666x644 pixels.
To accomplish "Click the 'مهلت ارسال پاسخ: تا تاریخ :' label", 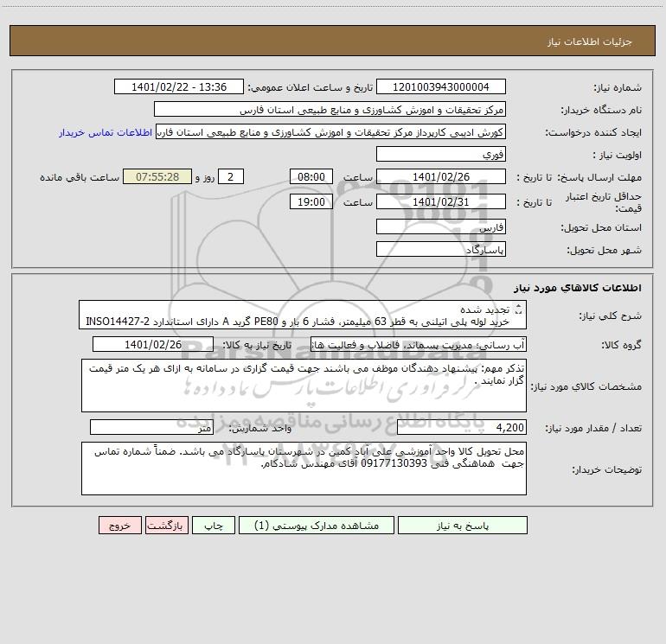I will (x=580, y=177).
